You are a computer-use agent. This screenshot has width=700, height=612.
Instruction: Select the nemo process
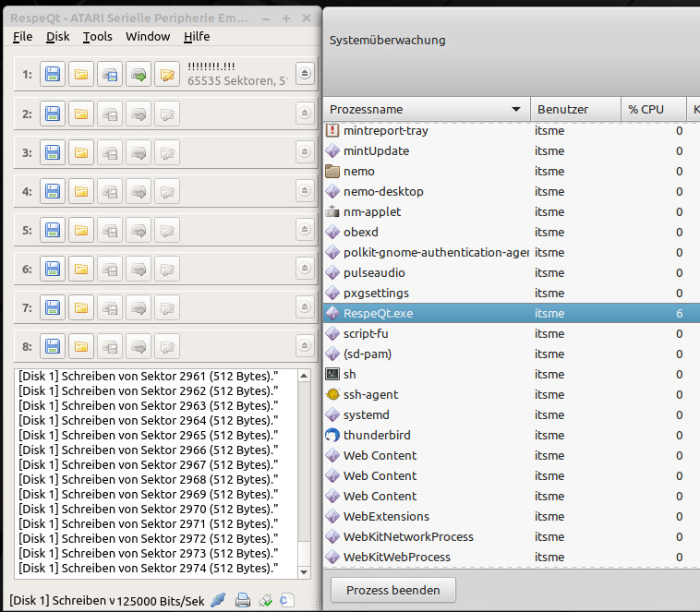512,172
